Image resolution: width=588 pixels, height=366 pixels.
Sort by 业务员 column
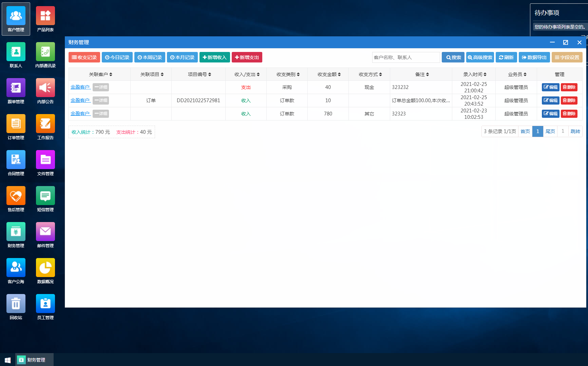coord(517,74)
